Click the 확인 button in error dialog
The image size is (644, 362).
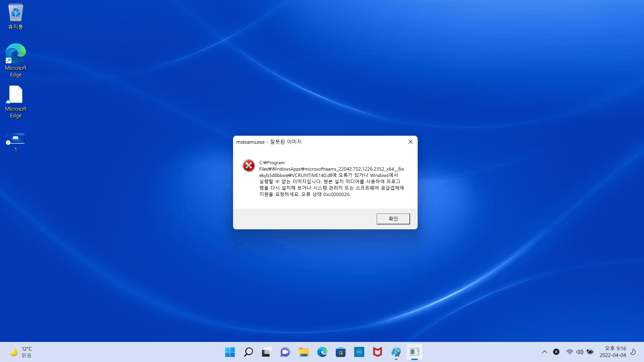point(393,219)
